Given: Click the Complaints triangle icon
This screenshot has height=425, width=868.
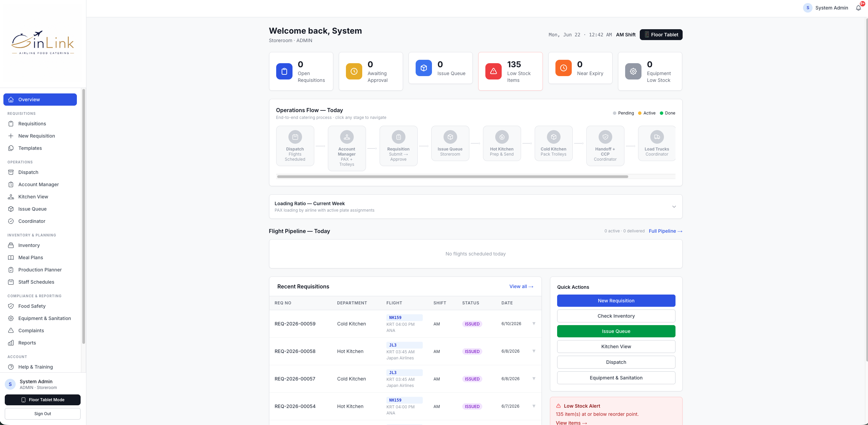Looking at the screenshot, I should click(11, 331).
